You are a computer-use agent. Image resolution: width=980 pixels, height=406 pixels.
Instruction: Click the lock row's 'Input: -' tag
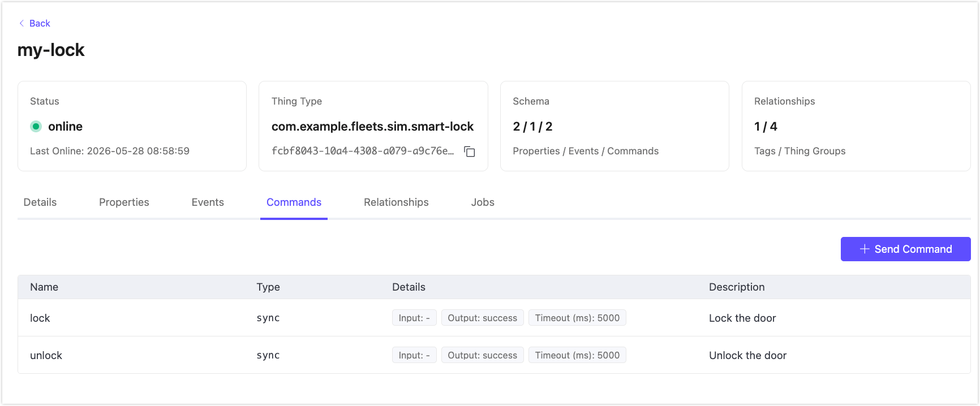(414, 318)
